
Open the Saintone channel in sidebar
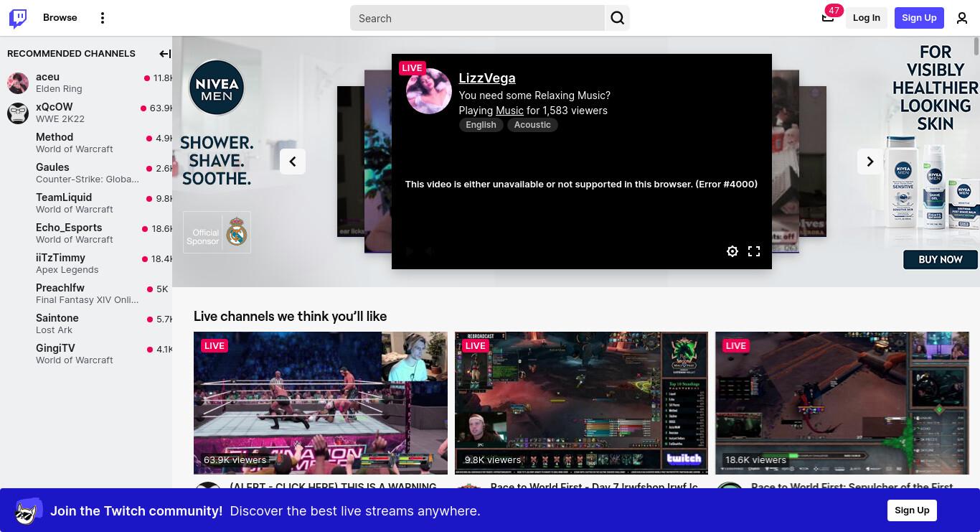point(86,324)
